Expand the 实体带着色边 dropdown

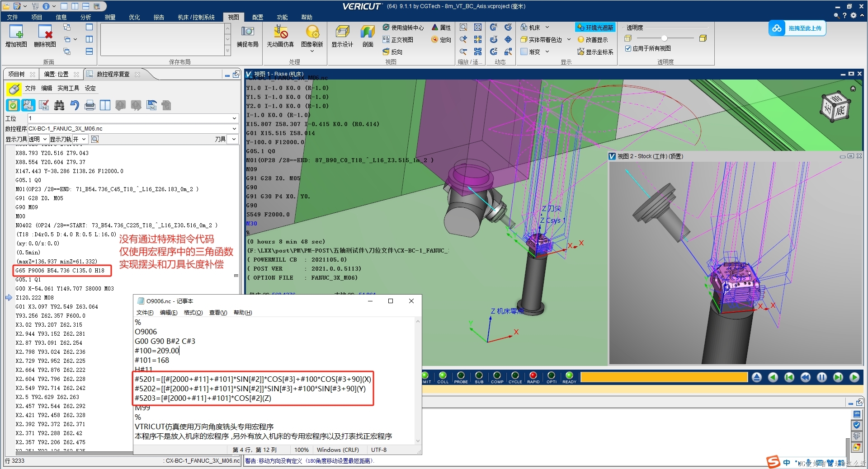tap(569, 40)
